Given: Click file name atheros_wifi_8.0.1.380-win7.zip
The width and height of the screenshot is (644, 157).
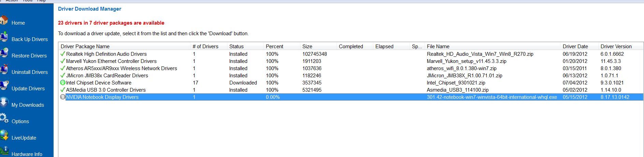Looking at the screenshot, I should click(461, 68).
